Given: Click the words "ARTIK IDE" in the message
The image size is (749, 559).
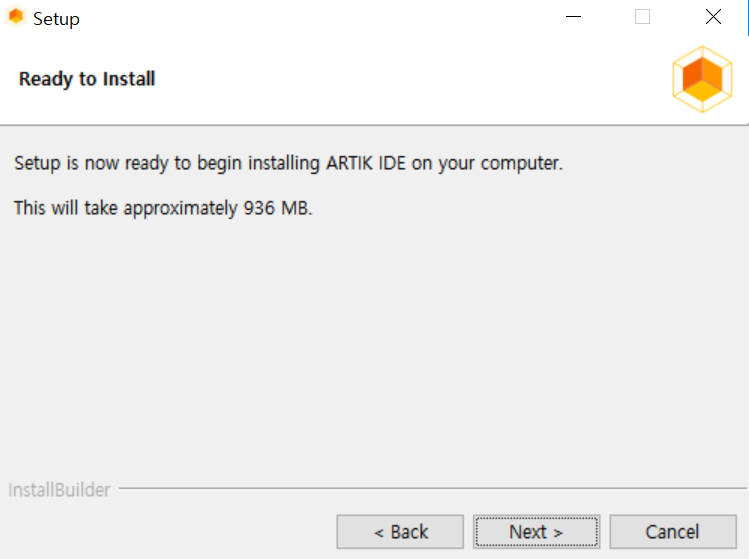Looking at the screenshot, I should click(365, 163).
